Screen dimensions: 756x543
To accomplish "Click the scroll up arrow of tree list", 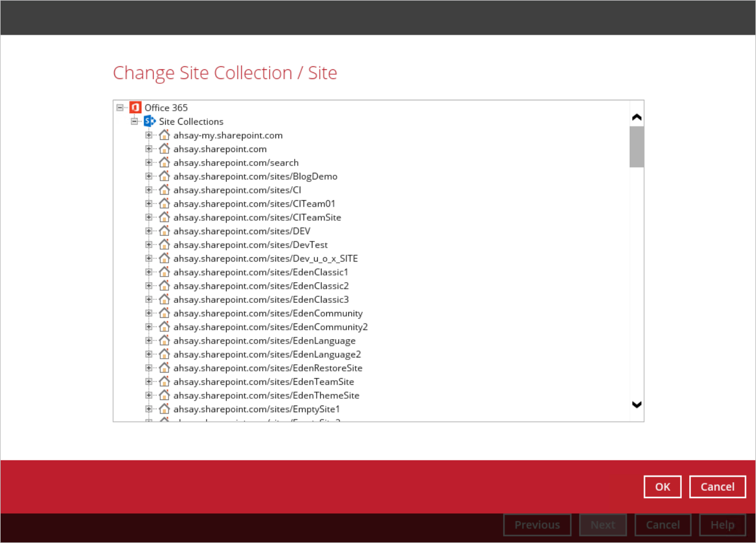I will tap(637, 117).
